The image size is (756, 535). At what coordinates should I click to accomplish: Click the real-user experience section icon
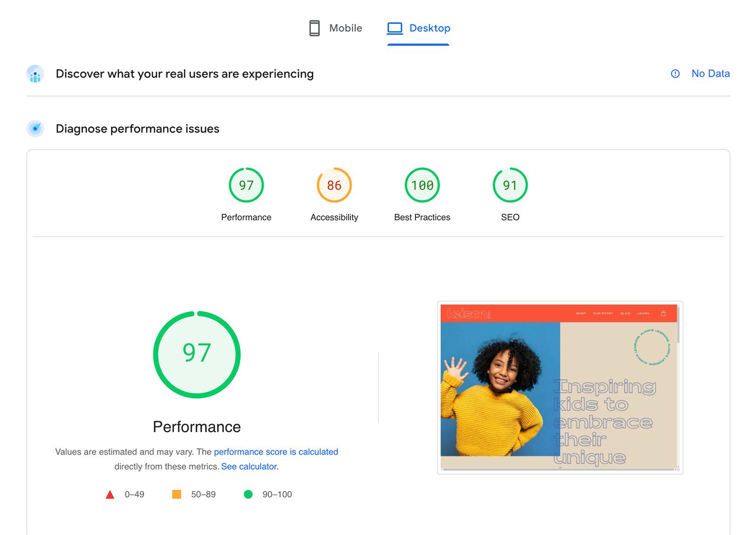pos(35,74)
